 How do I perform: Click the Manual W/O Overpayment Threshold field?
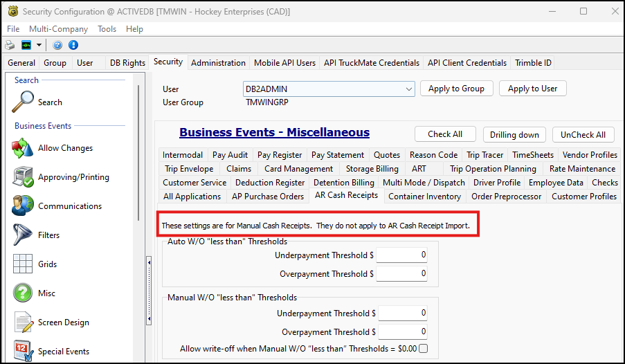pos(401,332)
